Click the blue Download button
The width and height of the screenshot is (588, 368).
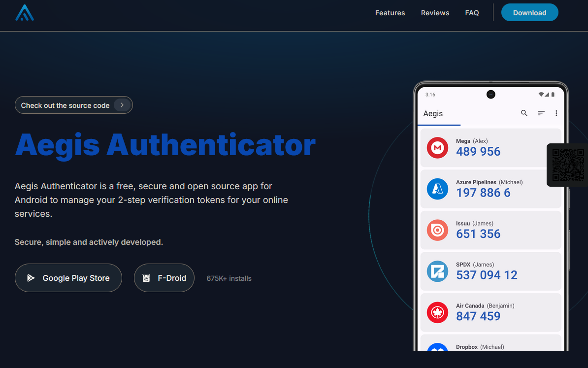point(529,12)
